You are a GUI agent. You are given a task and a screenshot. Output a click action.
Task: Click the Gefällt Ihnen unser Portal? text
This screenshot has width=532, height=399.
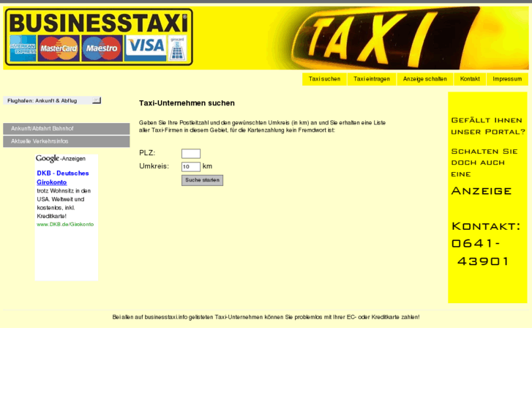[488, 126]
